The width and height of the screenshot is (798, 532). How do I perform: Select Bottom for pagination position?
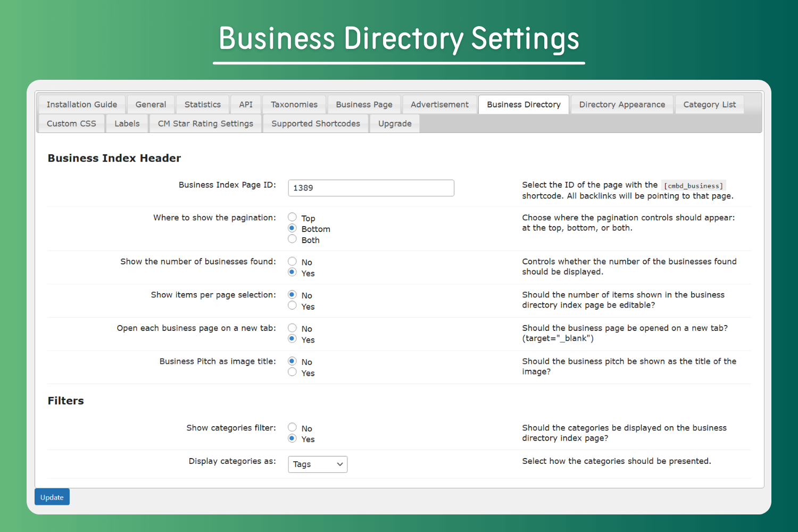(292, 228)
